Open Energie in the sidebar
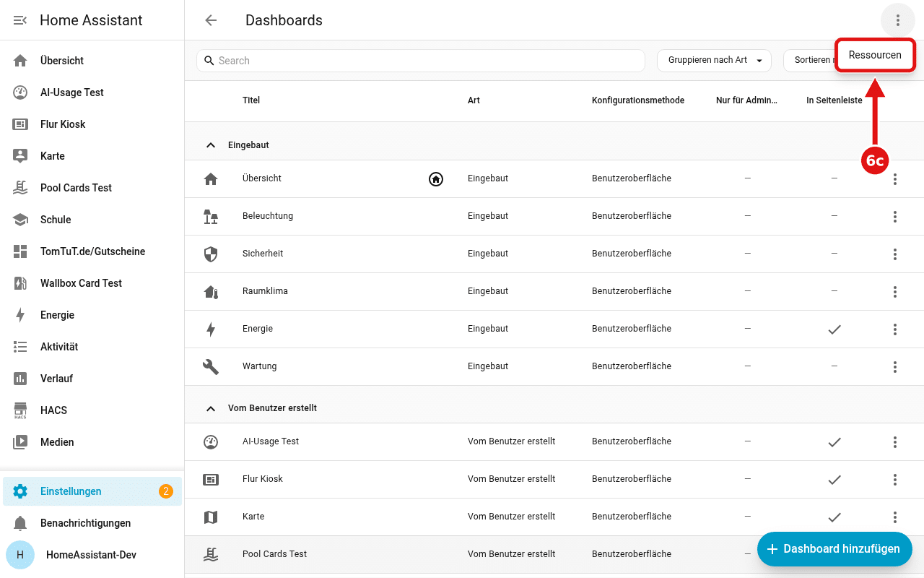This screenshot has width=924, height=578. [92, 315]
